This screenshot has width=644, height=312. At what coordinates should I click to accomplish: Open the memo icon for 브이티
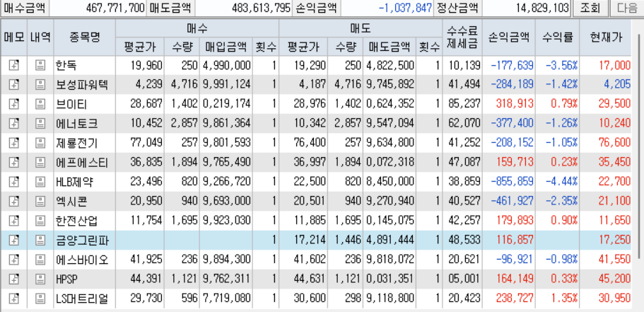coord(14,104)
